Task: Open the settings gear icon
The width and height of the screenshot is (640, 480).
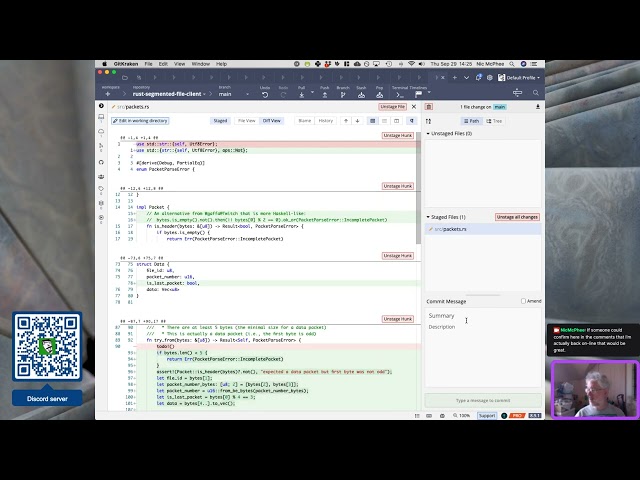Action: (489, 78)
